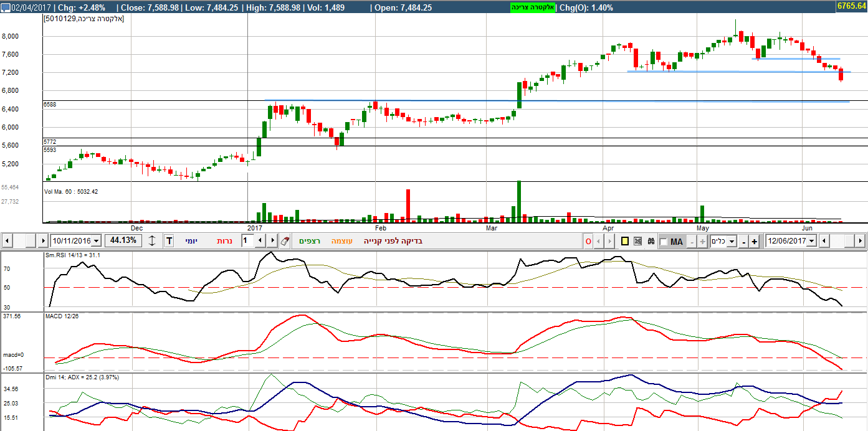This screenshot has width=868, height=431.
Task: Click the number 1 input field
Action: pyautogui.click(x=247, y=241)
